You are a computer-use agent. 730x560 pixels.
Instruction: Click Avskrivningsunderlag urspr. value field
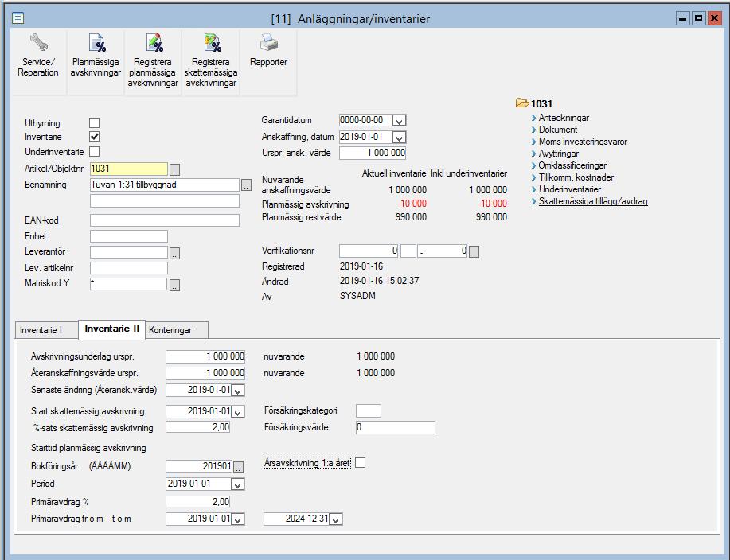tap(205, 356)
